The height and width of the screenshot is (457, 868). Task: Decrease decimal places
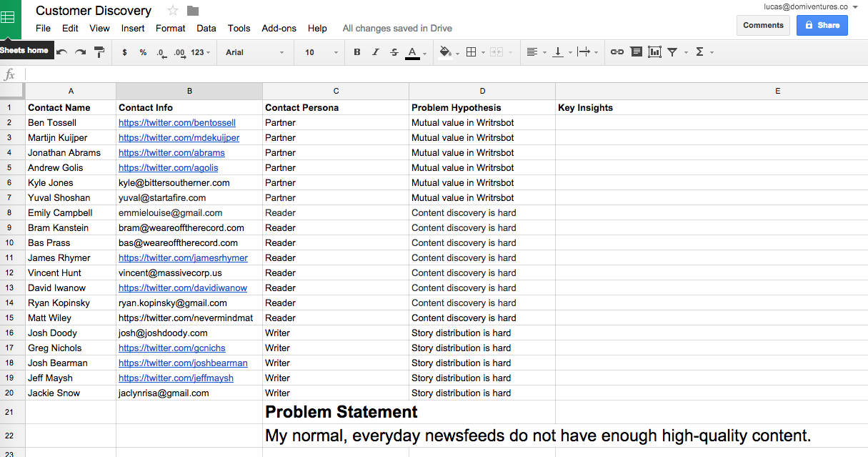pos(161,52)
